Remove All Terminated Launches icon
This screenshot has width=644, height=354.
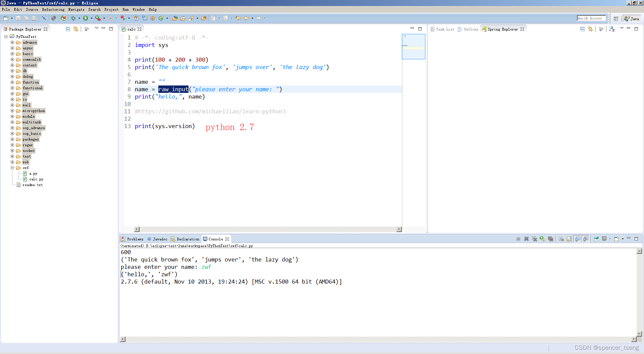534,239
